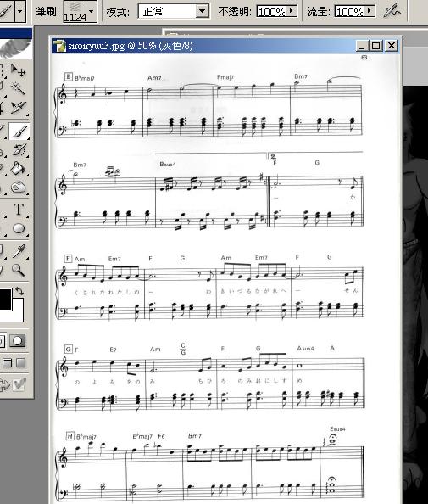This screenshot has width=428, height=504.
Task: Select the Paint Bucket tool
Action: coord(18,168)
